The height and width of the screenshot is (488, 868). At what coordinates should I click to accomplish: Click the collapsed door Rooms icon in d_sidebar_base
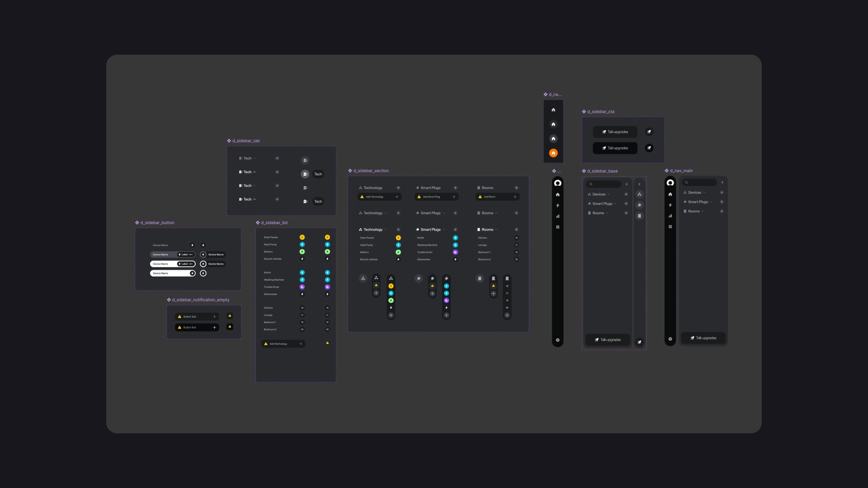coord(639,216)
